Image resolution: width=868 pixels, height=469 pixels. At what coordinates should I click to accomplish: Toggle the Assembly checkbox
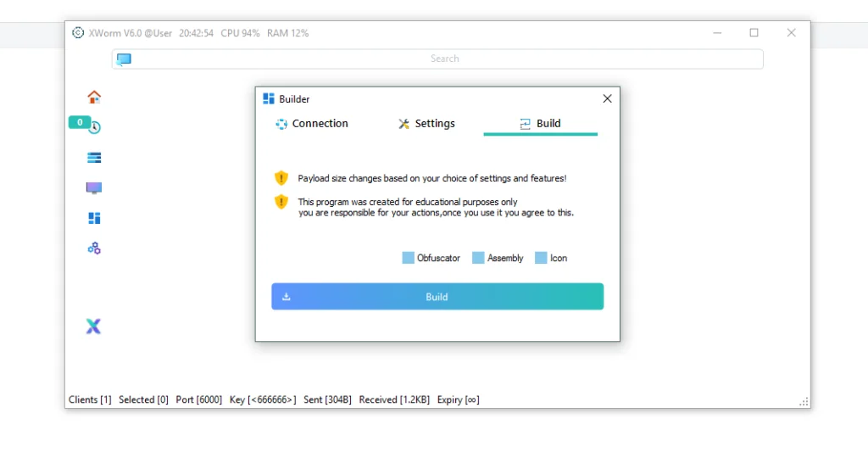coord(478,258)
